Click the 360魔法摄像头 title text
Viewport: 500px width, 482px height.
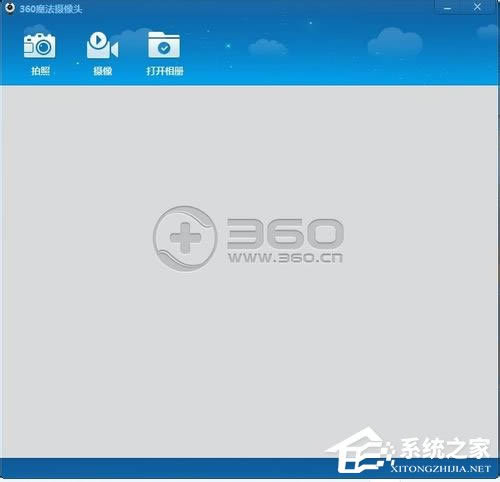51,9
